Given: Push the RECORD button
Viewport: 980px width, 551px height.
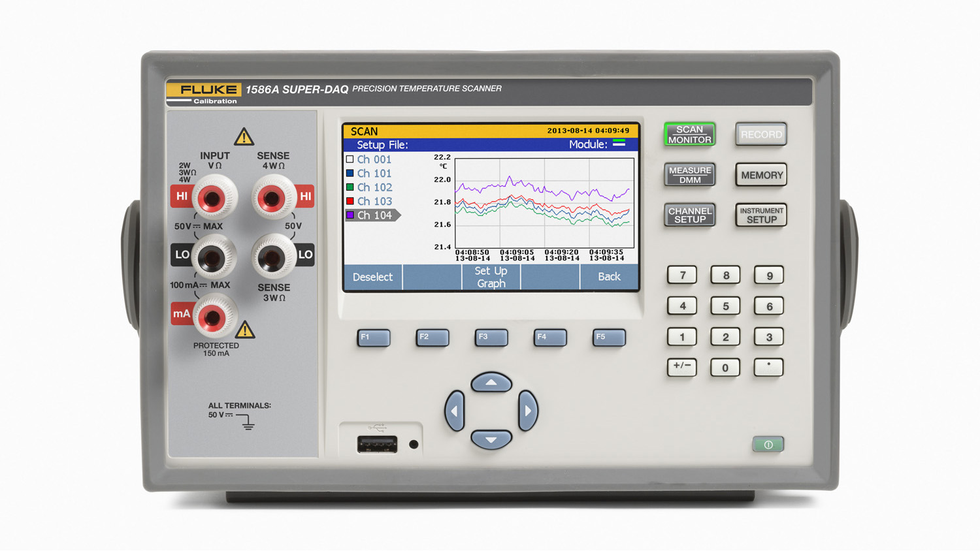Looking at the screenshot, I should pyautogui.click(x=761, y=134).
